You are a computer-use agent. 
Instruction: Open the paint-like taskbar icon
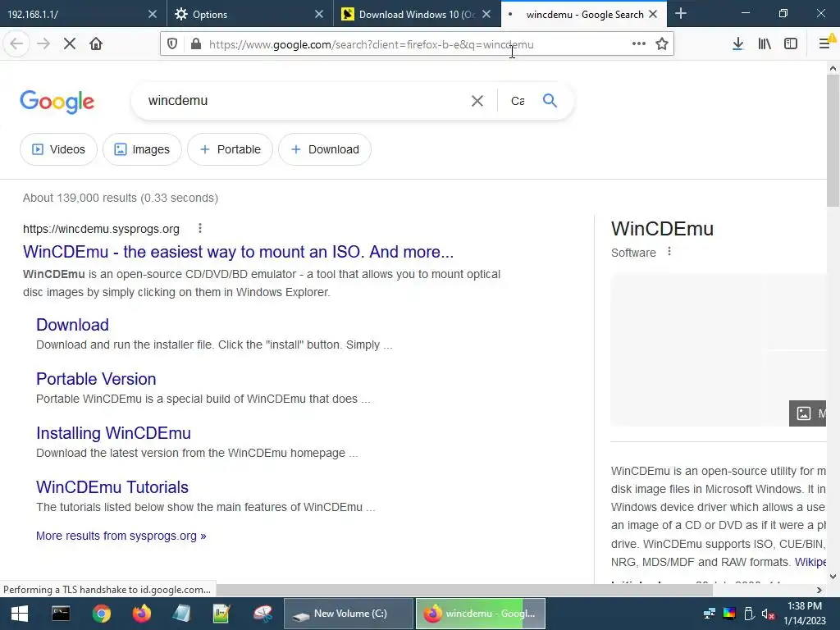(262, 614)
